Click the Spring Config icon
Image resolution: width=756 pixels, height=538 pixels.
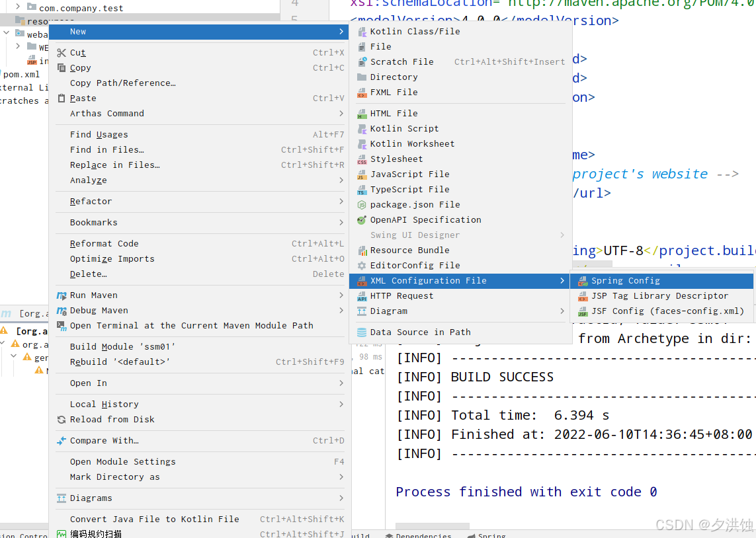coord(583,281)
